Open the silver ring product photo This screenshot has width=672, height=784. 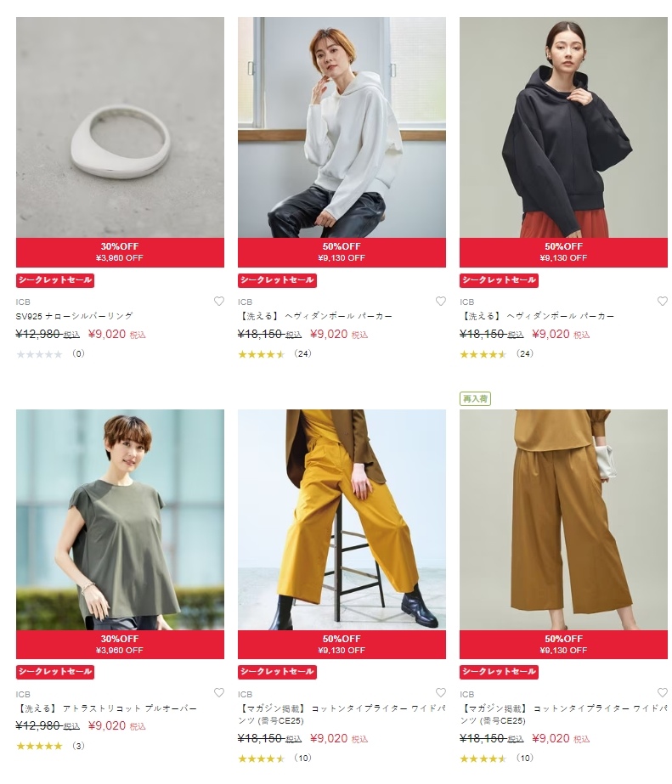click(120, 127)
